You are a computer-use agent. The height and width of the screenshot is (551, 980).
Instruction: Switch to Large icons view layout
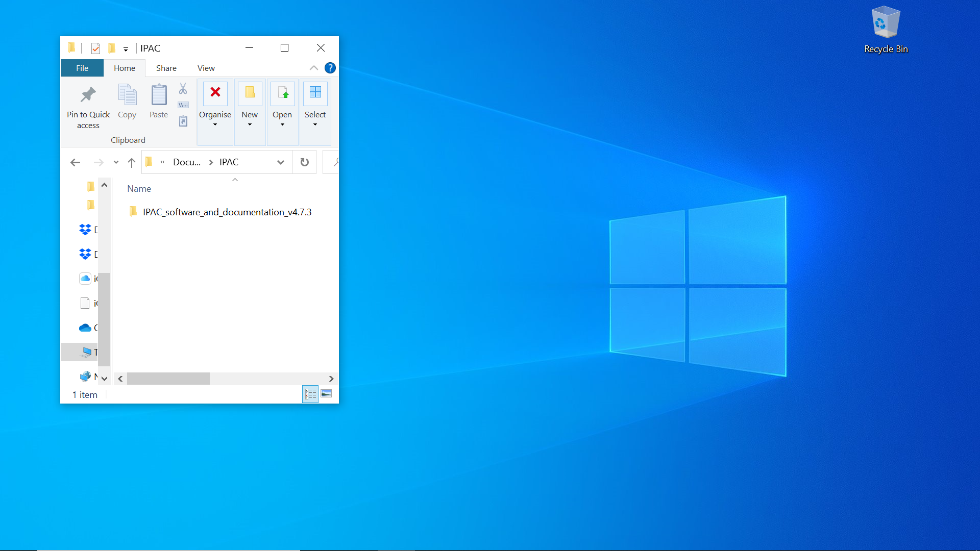[x=327, y=394]
